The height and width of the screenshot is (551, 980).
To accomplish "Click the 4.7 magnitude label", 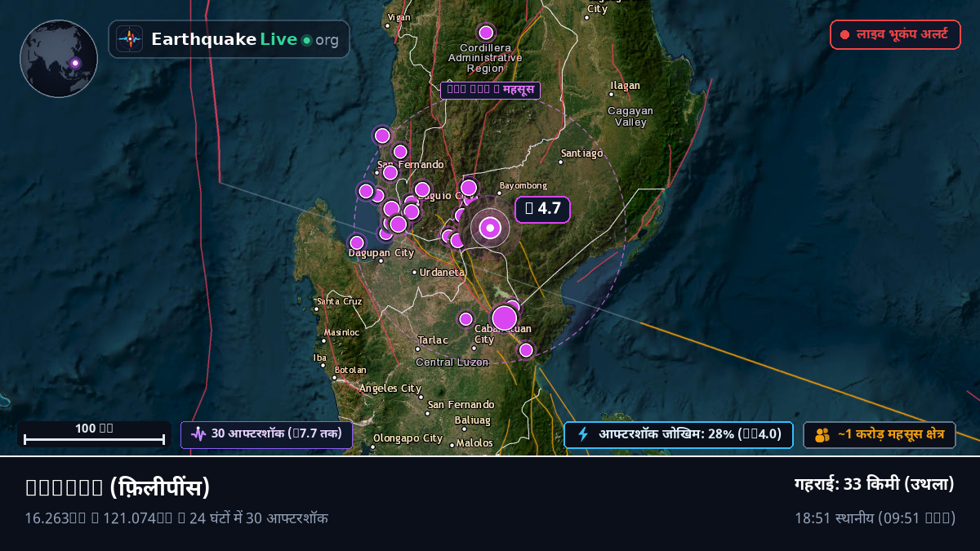I will 542,209.
